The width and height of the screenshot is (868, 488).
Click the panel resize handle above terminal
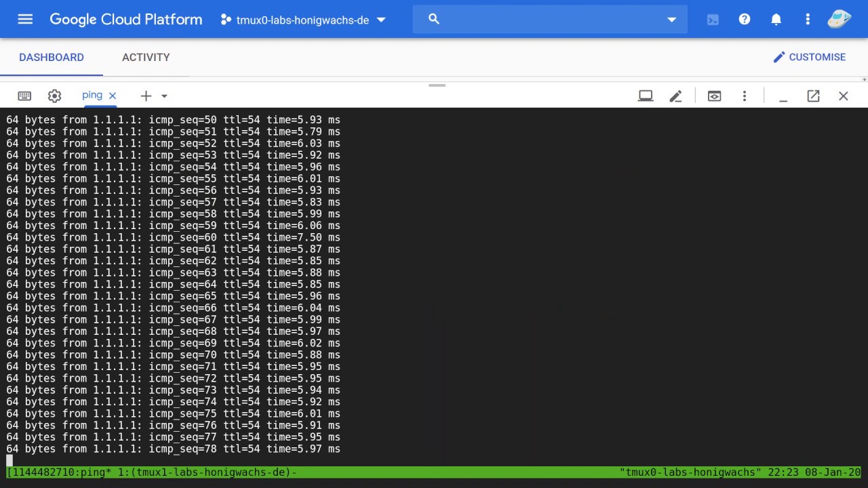tap(437, 85)
